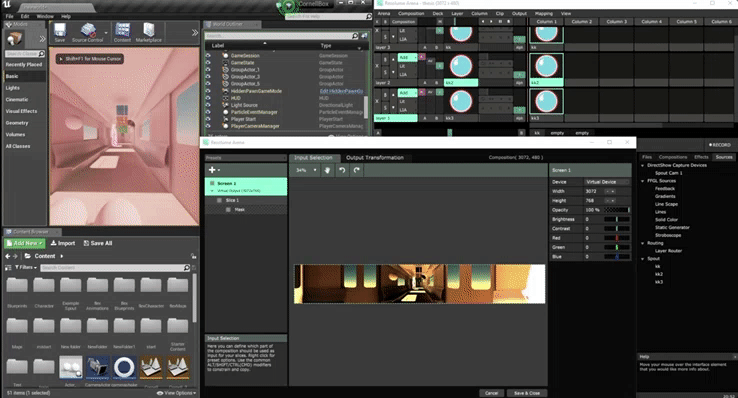The width and height of the screenshot is (738, 398).
Task: Click the redo arrow in Advanced Output
Action: 357,170
